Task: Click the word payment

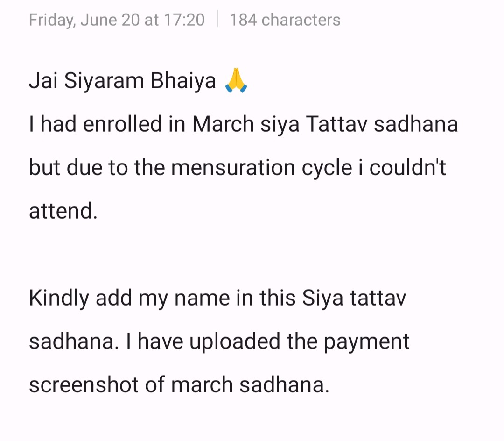Action: click(x=366, y=341)
